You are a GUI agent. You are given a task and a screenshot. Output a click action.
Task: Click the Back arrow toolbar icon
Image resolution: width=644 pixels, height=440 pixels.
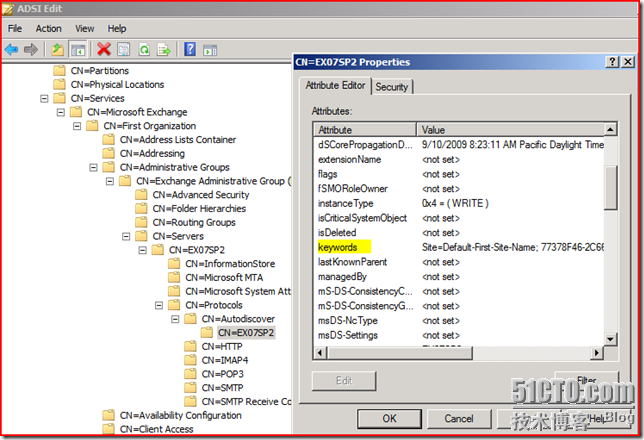click(11, 50)
